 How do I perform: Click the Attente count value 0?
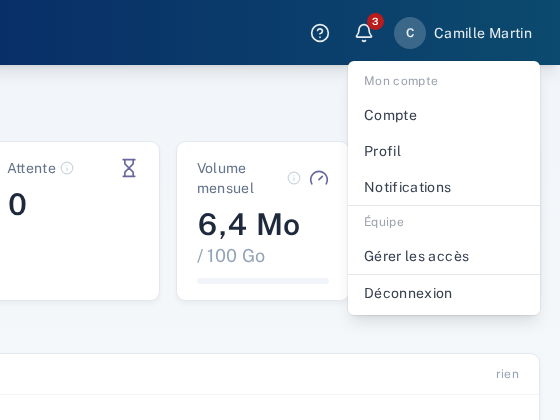click(18, 204)
